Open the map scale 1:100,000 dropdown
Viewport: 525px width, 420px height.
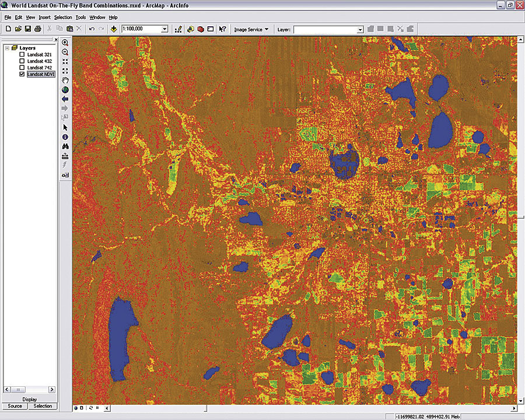coord(164,29)
